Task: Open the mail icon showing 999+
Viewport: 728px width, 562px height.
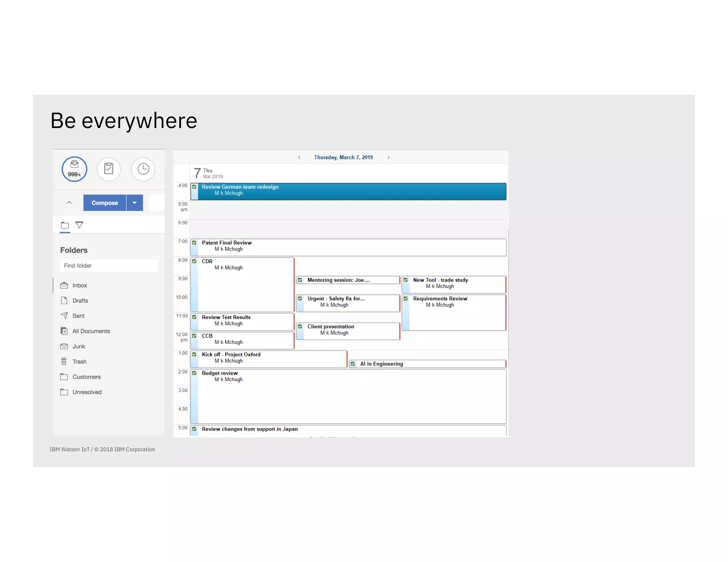Action: point(74,169)
